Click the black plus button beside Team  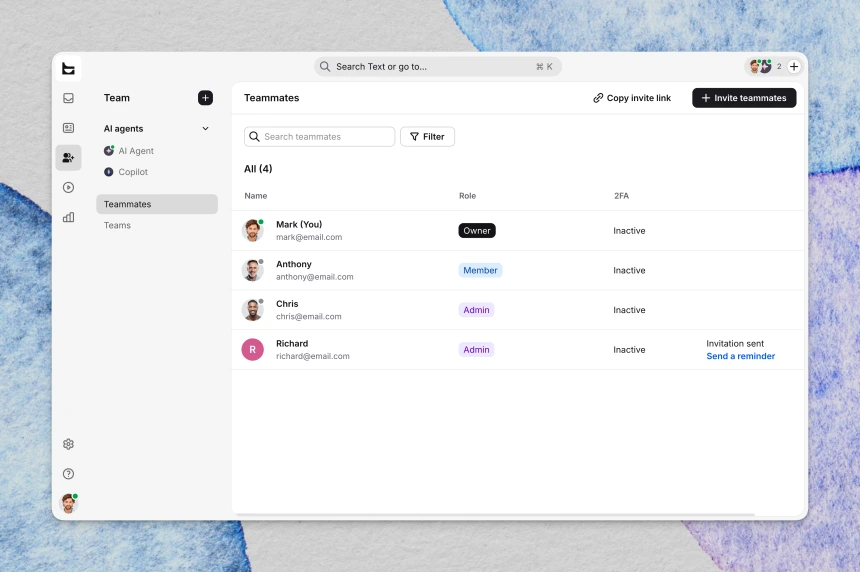[205, 98]
